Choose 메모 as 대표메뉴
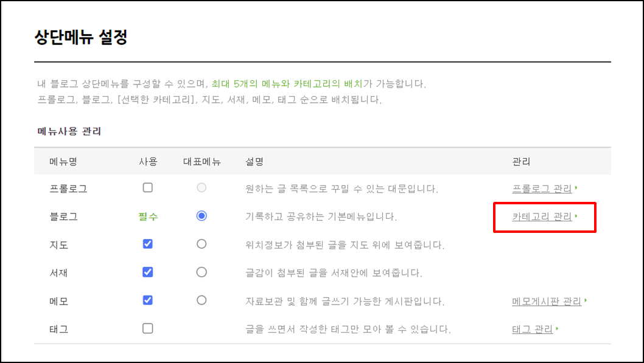Image resolution: width=644 pixels, height=363 pixels. 201,301
